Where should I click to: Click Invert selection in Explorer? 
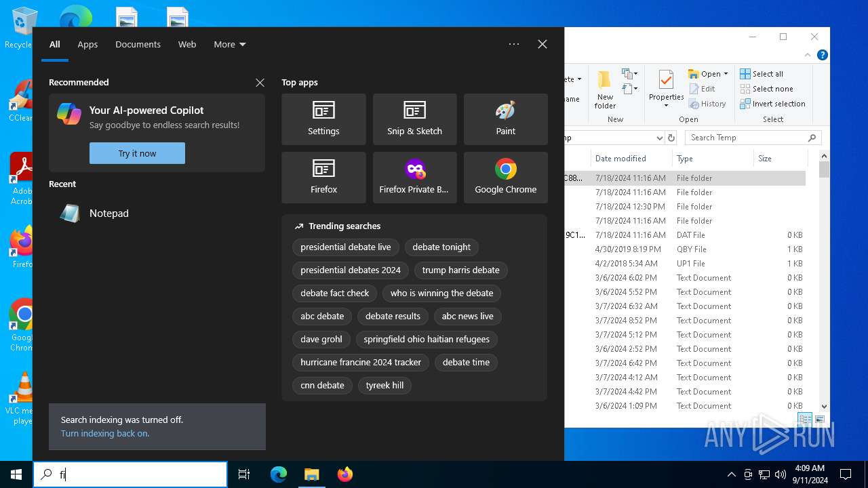772,104
